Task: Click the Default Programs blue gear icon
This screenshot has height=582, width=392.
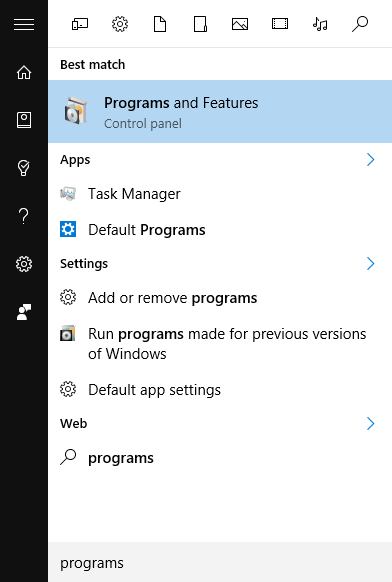Action: (68, 229)
